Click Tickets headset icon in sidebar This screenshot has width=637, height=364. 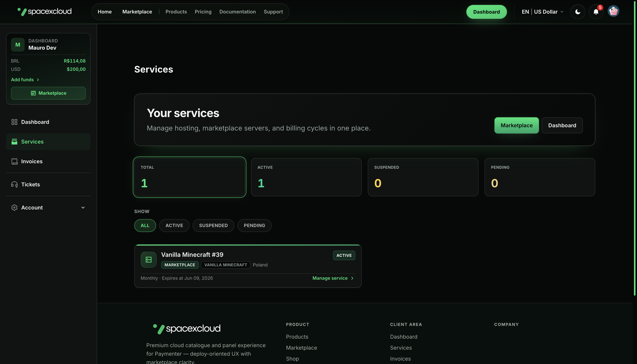tap(14, 184)
